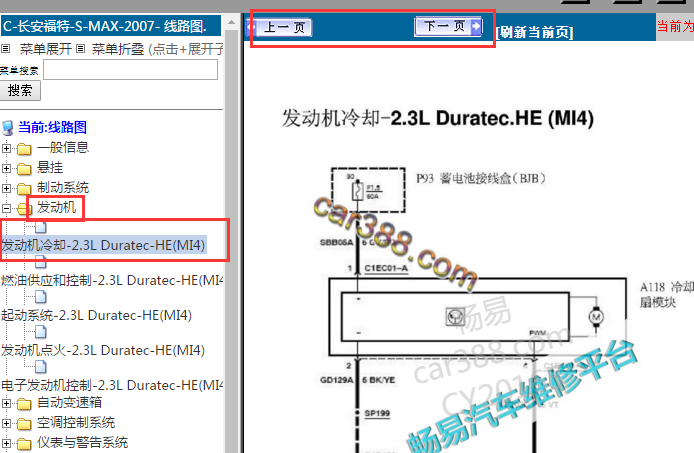
Task: Click the SBB05A wire label
Action: (337, 243)
